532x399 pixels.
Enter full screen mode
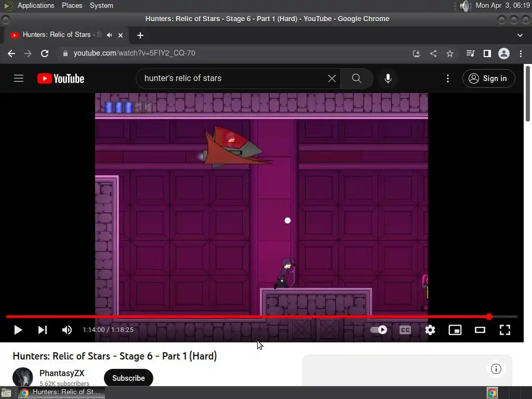(x=505, y=330)
